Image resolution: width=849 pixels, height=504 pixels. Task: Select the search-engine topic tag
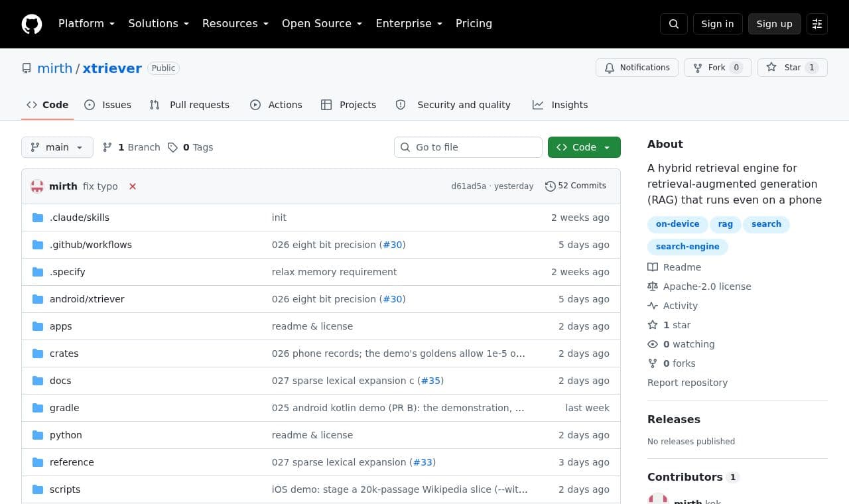687,247
